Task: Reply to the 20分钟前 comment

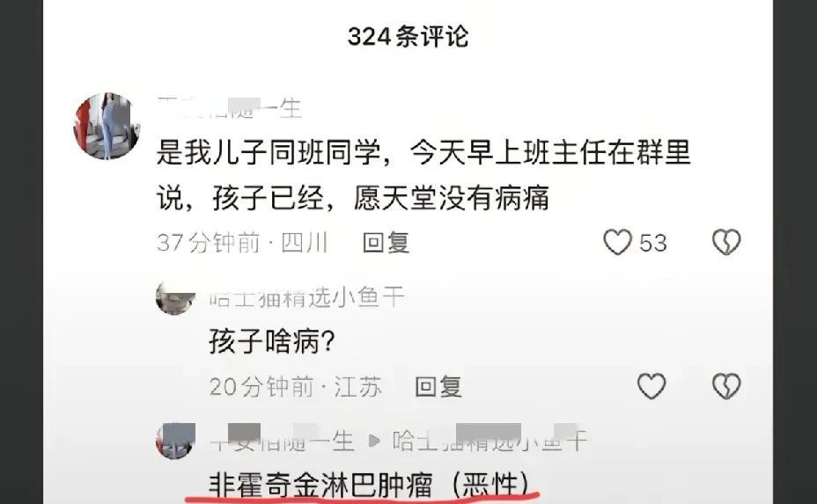Action: tap(438, 387)
